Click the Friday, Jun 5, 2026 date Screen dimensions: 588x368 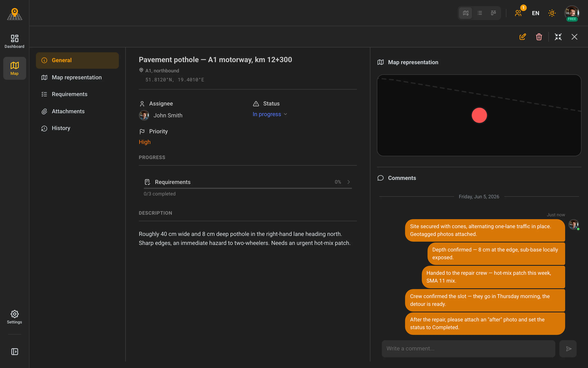[479, 197]
